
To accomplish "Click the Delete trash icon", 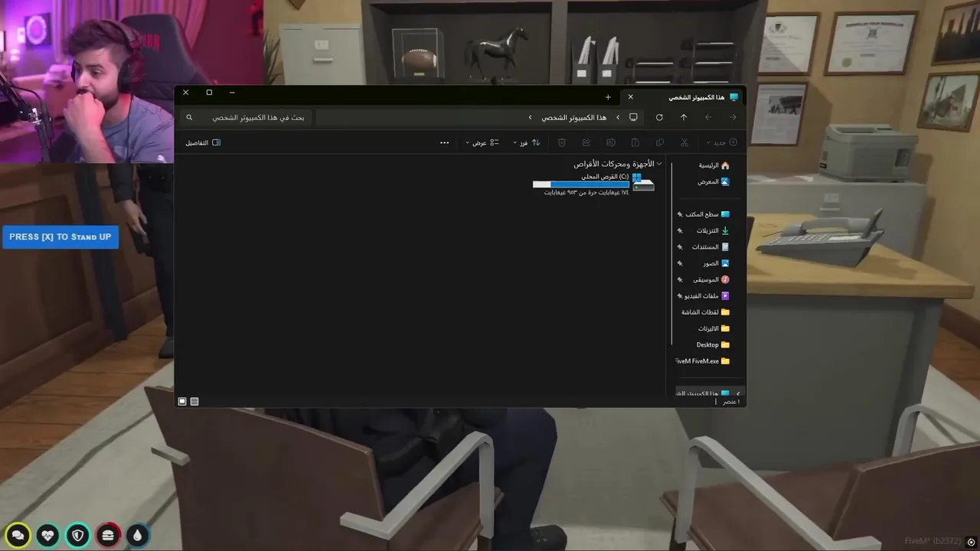I will (562, 142).
